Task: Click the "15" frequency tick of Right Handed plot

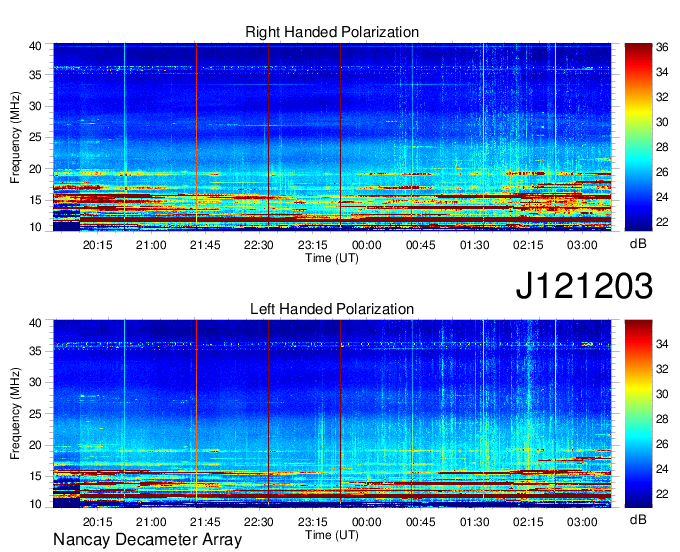Action: [x=35, y=200]
